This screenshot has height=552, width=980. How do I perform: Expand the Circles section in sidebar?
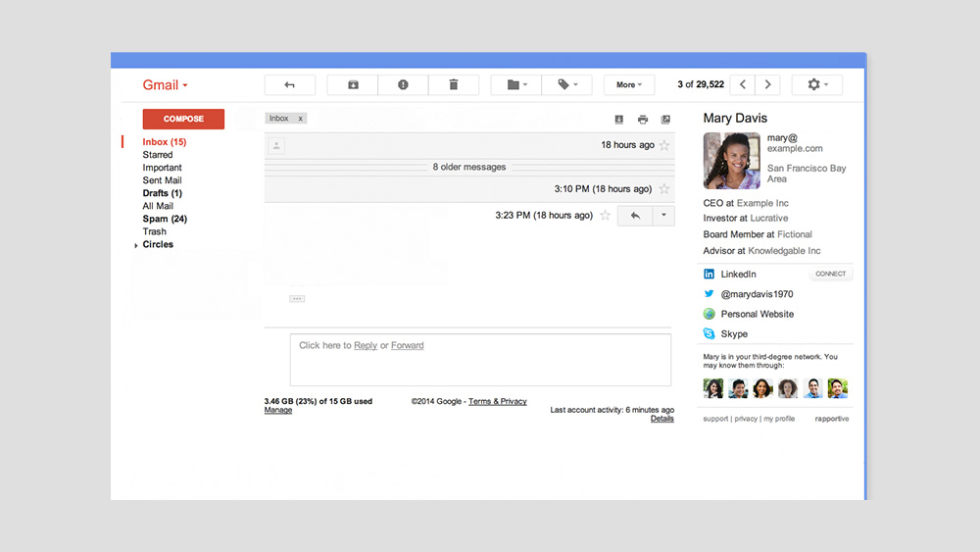(136, 245)
